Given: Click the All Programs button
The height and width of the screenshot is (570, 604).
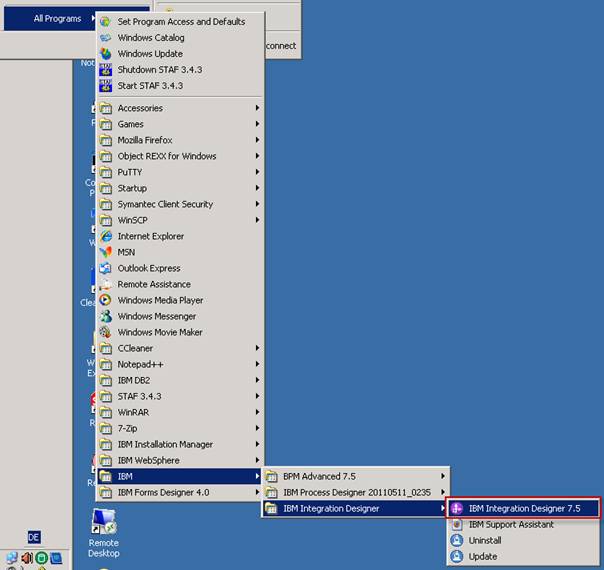Looking at the screenshot, I should click(57, 18).
